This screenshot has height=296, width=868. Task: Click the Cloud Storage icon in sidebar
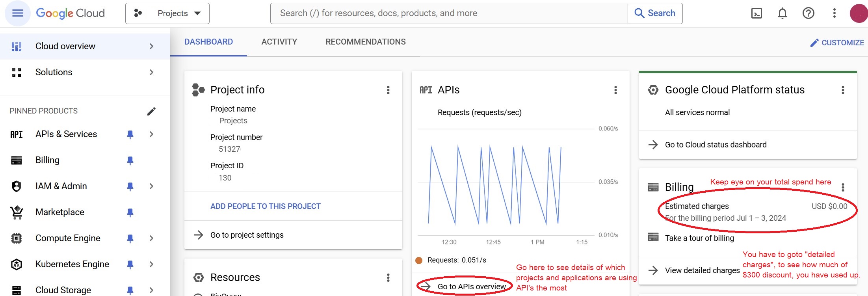[17, 290]
